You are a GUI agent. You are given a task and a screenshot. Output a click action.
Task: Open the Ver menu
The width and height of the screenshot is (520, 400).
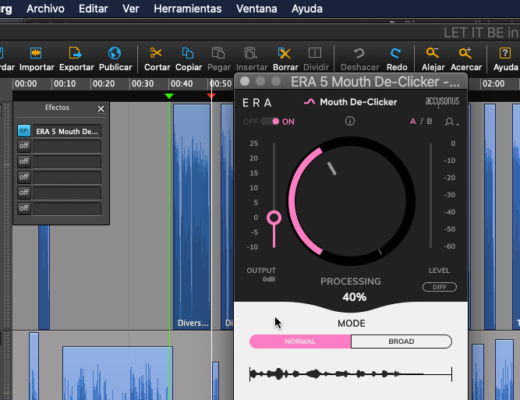(x=130, y=8)
